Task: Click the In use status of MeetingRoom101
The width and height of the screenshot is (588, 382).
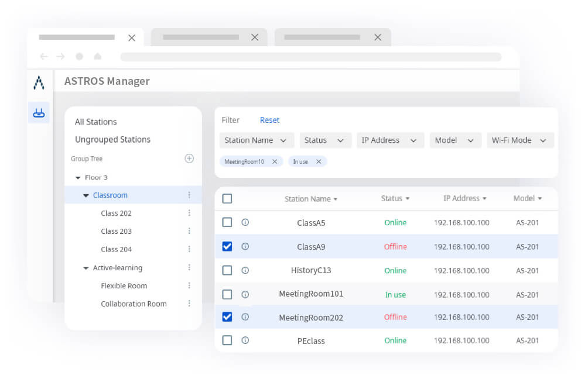Action: click(395, 295)
